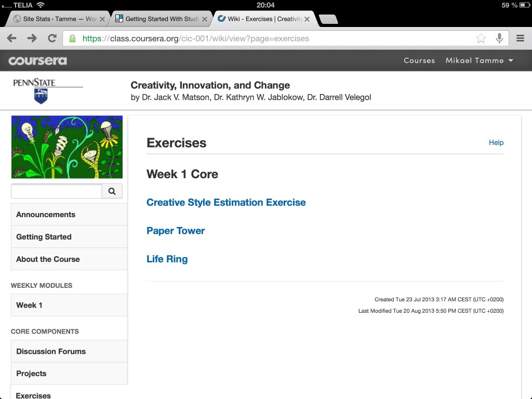532x399 pixels.
Task: Open the Paper Tower exercise
Action: (x=176, y=231)
